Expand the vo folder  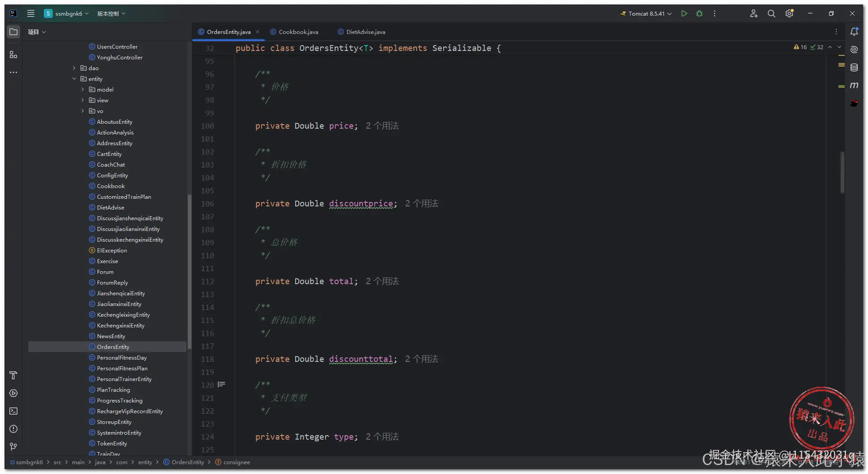tap(83, 111)
